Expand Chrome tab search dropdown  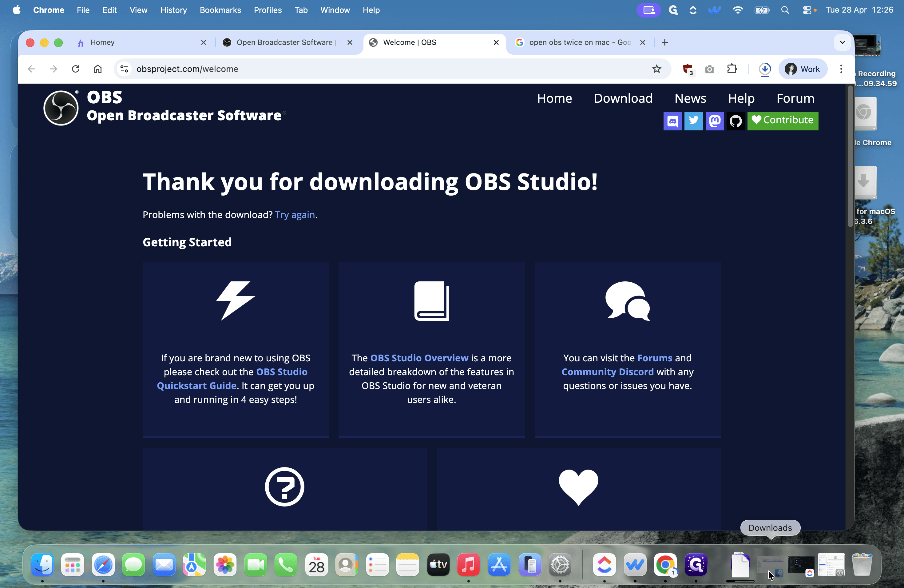click(x=842, y=42)
